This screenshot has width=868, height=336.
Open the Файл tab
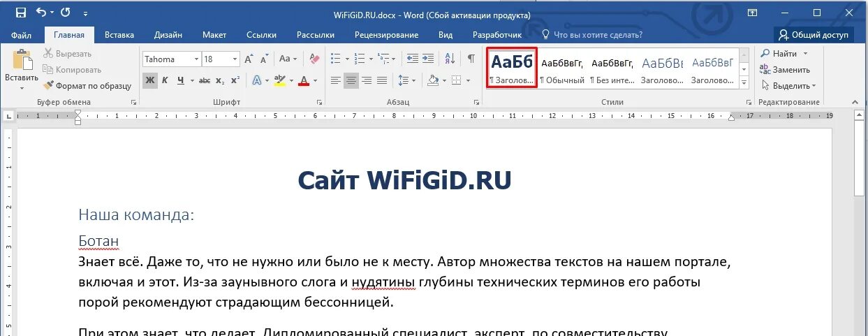[x=21, y=35]
